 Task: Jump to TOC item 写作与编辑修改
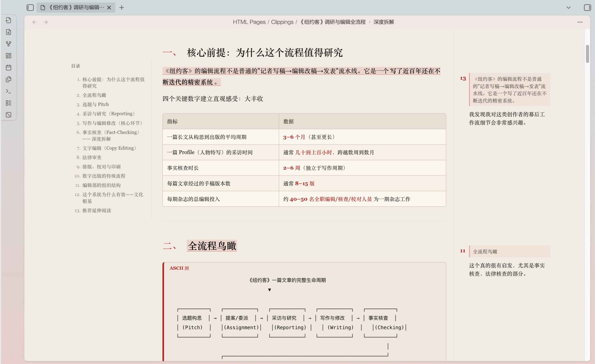[113, 123]
